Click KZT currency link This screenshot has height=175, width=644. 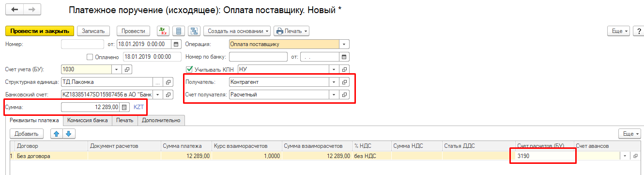pyautogui.click(x=138, y=107)
